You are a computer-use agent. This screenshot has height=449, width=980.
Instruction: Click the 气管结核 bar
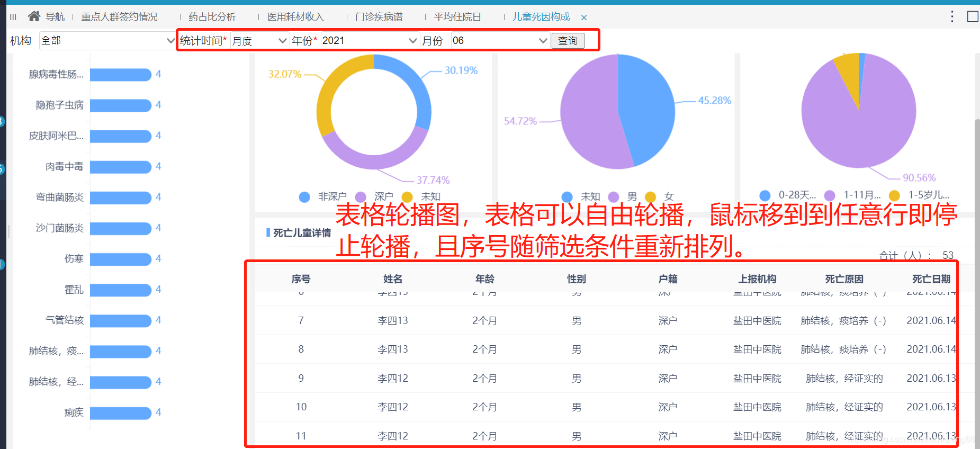[121, 320]
